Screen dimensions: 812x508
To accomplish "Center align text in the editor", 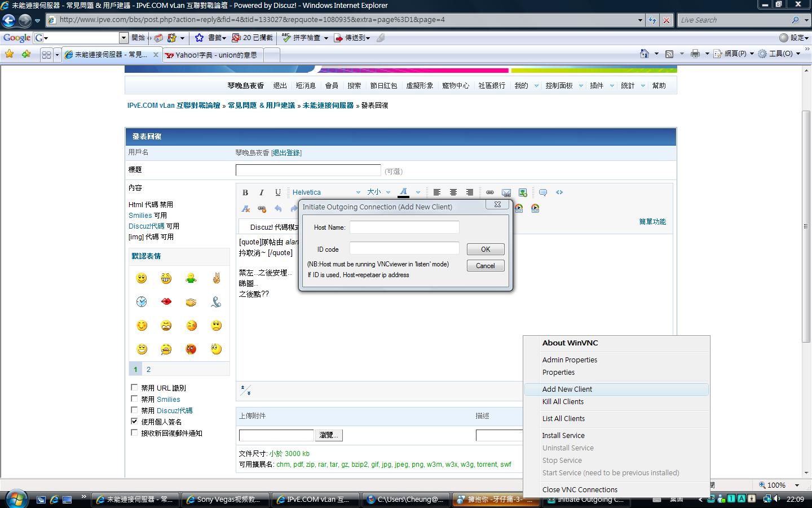I will point(453,192).
